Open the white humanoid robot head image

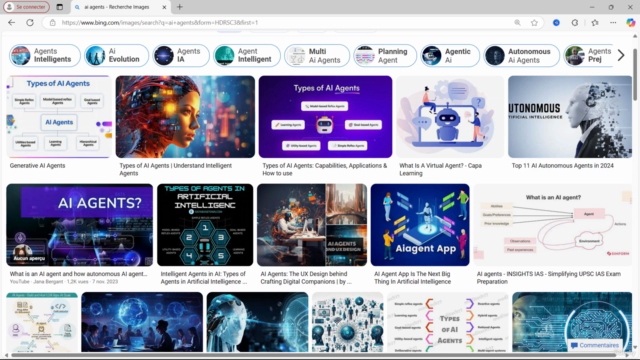pyautogui.click(x=257, y=322)
